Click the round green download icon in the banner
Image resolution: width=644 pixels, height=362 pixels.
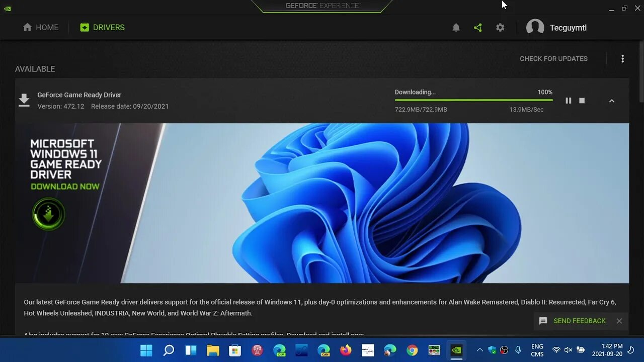[x=48, y=214]
